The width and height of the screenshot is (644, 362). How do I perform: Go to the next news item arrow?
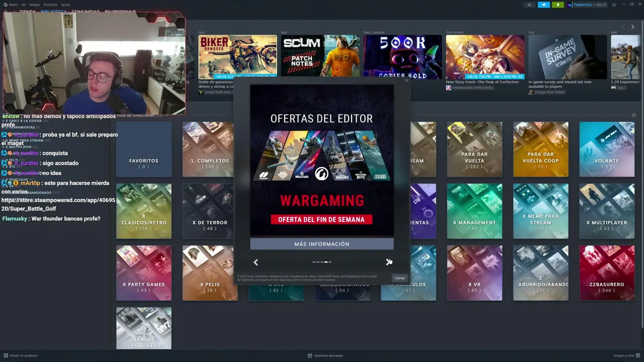point(632,27)
